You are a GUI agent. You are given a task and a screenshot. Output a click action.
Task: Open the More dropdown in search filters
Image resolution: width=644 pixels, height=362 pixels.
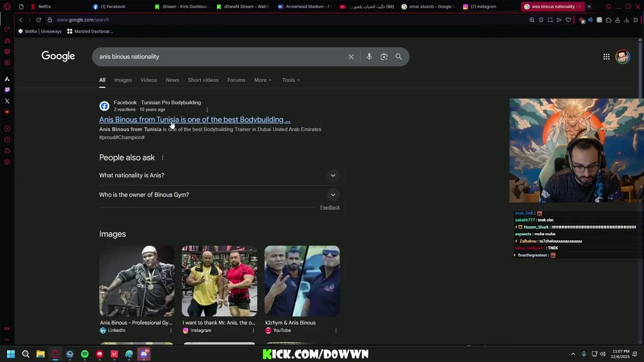tap(263, 80)
